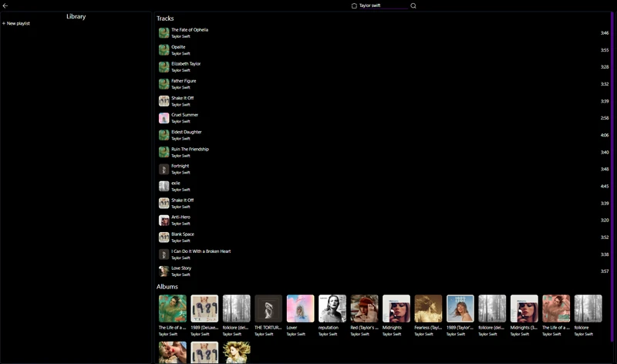Select the 'Opalite' track title
617x364 pixels.
point(178,47)
